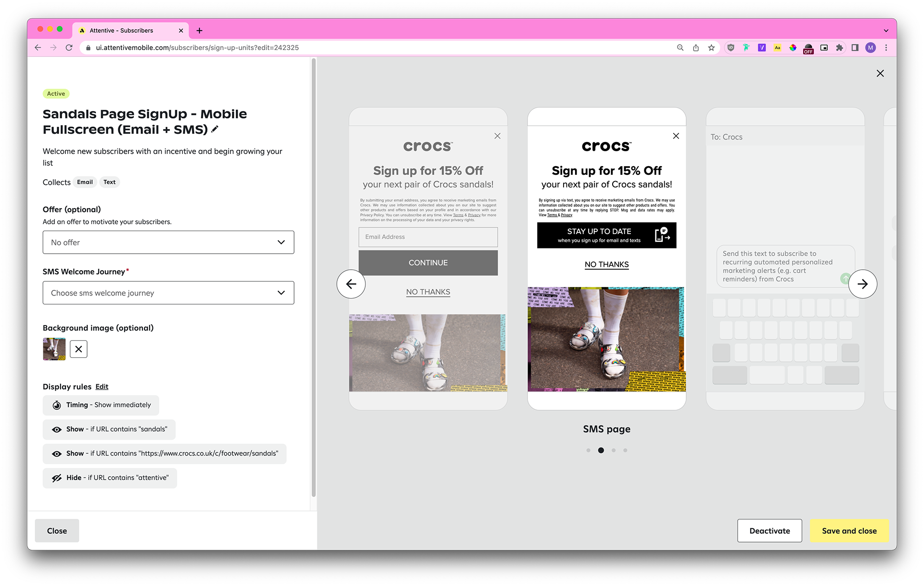This screenshot has height=586, width=924.
Task: Expand the SMS welcome journey dropdown
Action: tap(168, 293)
